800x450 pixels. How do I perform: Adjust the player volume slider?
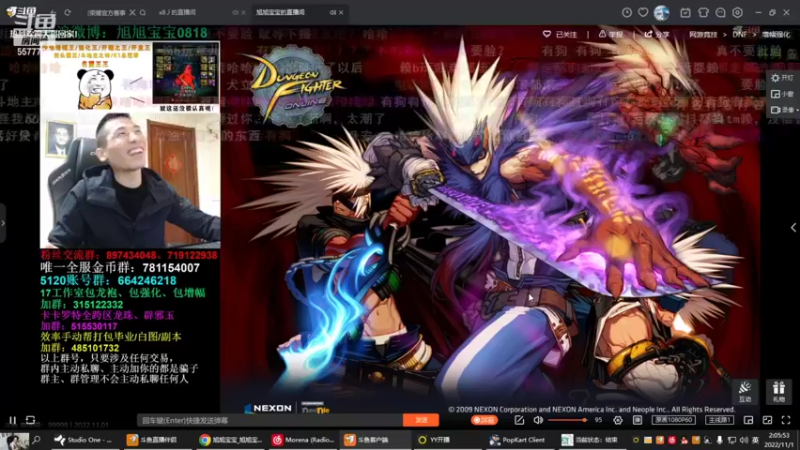point(567,420)
